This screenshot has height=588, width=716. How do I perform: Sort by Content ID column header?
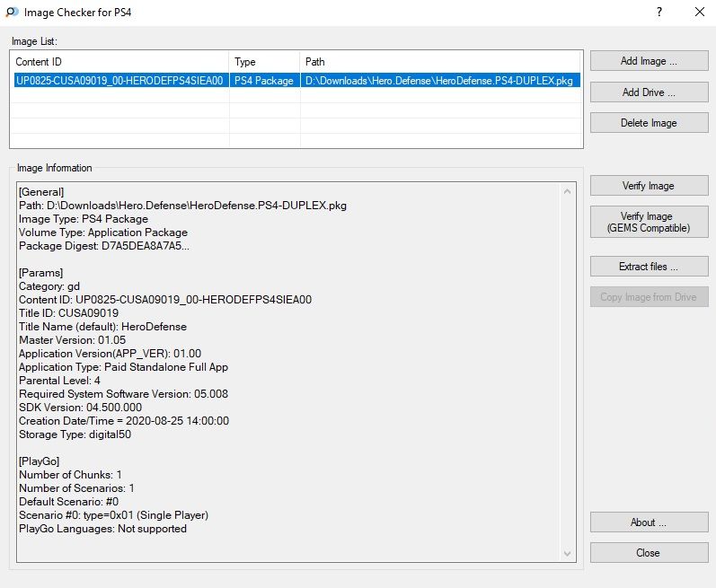(x=119, y=62)
